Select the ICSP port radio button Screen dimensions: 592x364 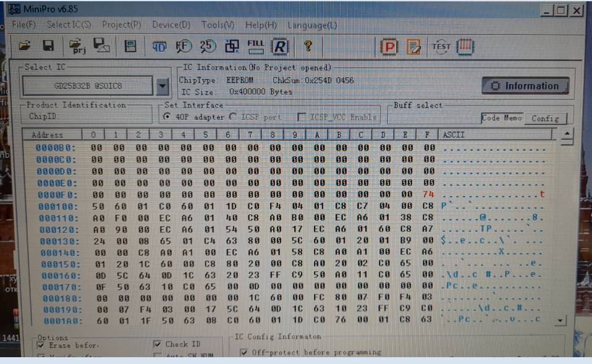(x=233, y=117)
